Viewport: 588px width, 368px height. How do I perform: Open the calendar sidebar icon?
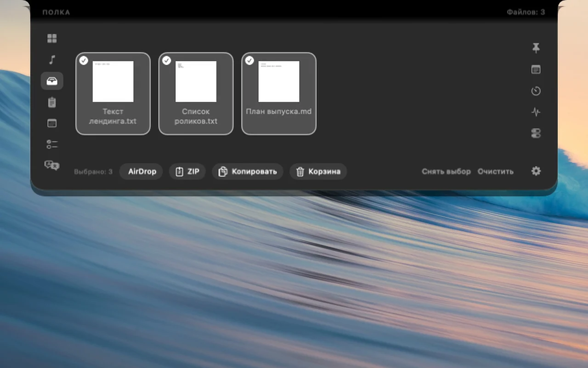point(52,123)
